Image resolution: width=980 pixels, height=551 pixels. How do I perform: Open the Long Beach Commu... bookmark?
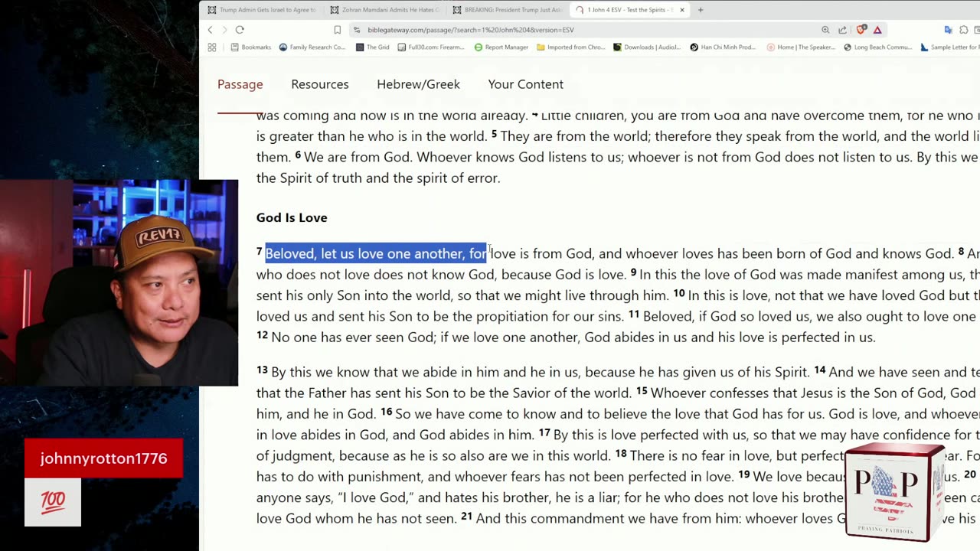pos(877,47)
